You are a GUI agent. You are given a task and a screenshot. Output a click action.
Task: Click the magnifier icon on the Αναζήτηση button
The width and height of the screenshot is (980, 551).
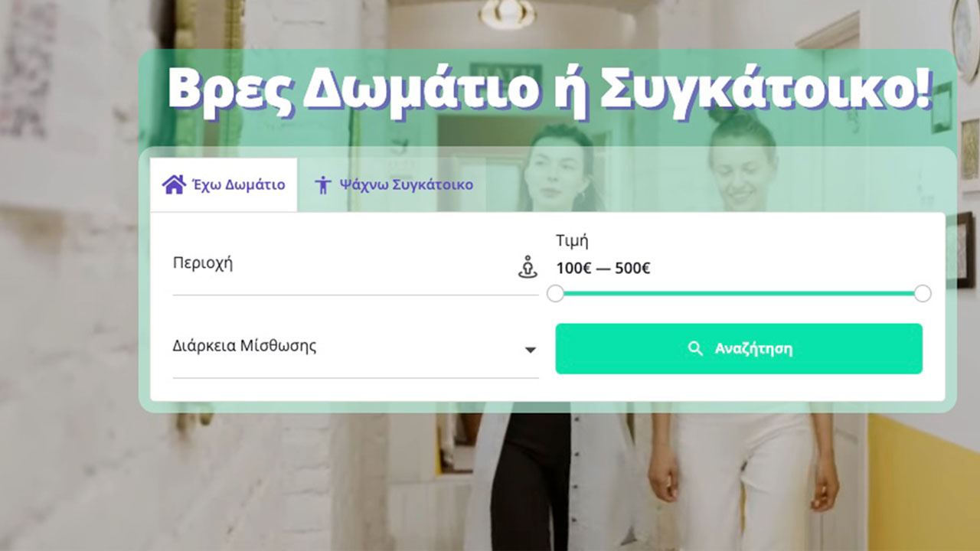(x=695, y=349)
